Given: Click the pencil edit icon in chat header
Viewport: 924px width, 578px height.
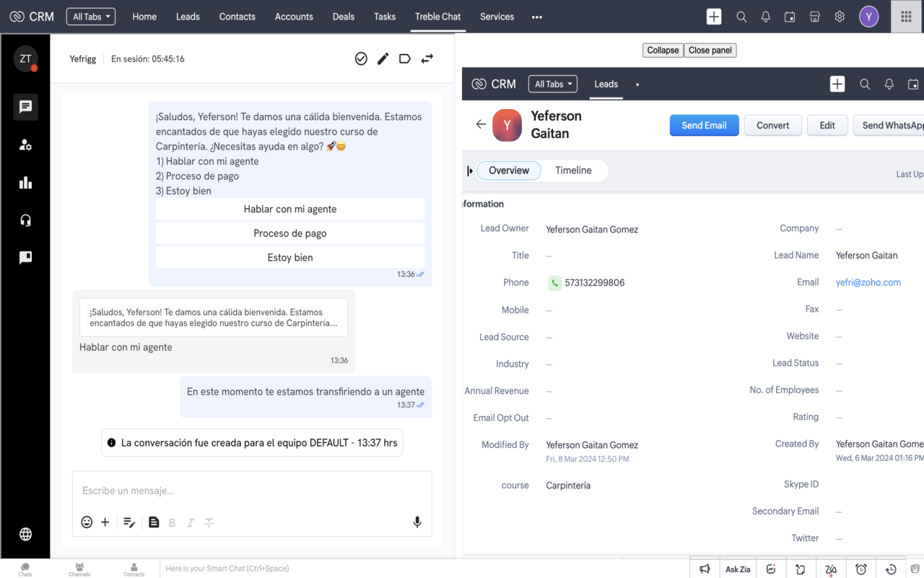Looking at the screenshot, I should (383, 59).
